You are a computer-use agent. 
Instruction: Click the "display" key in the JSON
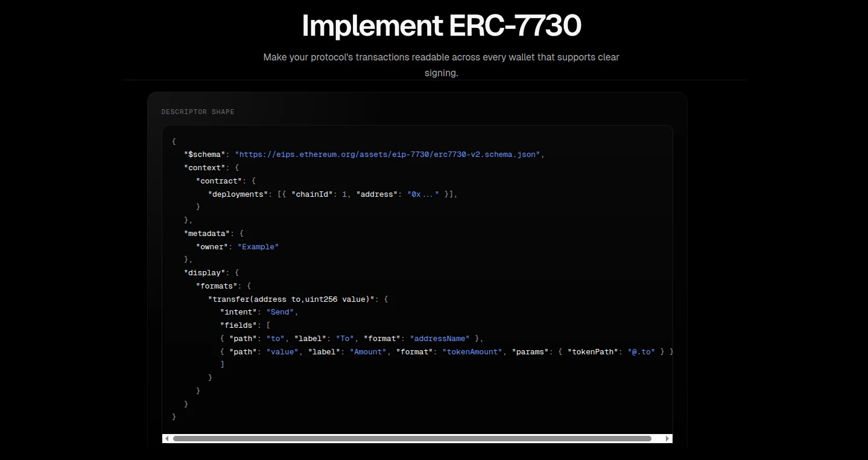[x=204, y=273]
